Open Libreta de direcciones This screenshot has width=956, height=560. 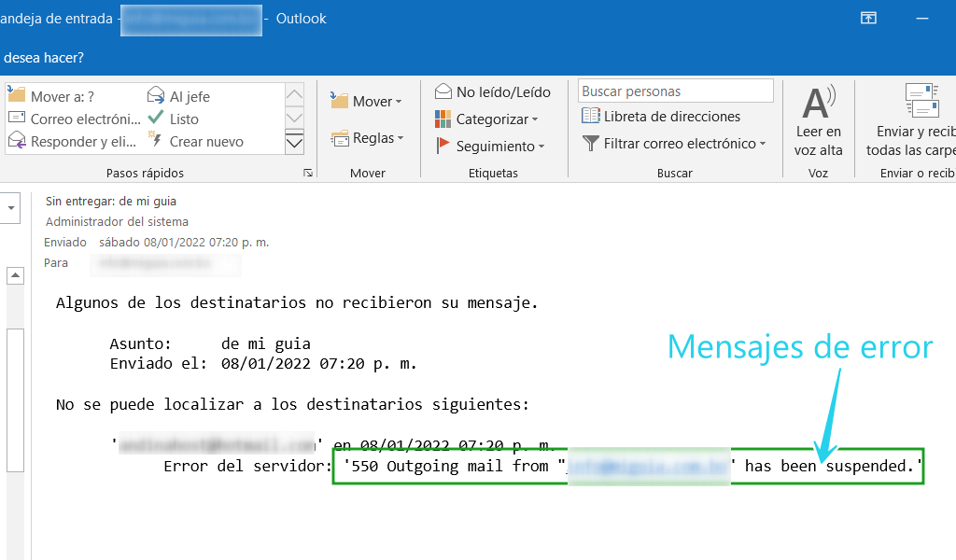[x=661, y=117]
